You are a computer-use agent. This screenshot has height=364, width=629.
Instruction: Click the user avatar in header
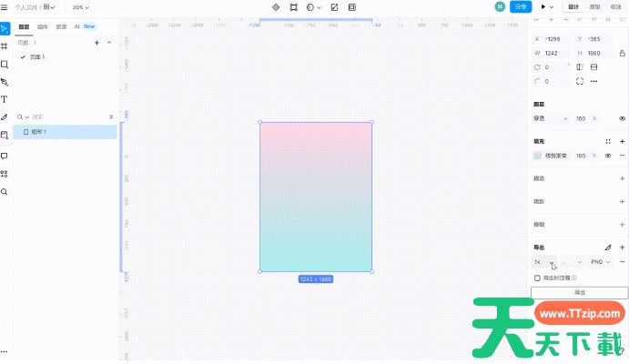point(500,6)
